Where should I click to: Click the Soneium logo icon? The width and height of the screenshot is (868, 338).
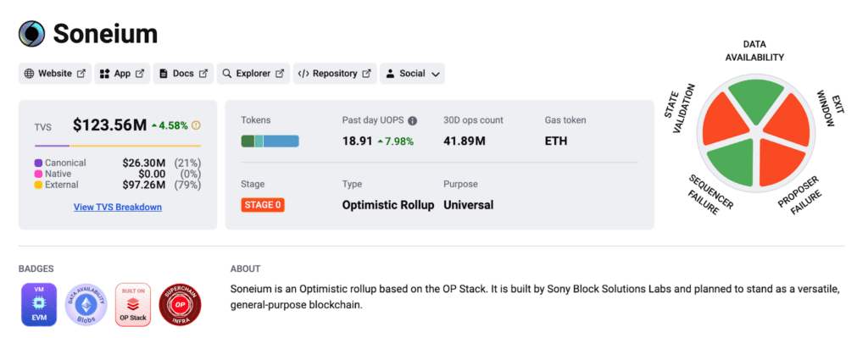coord(31,34)
